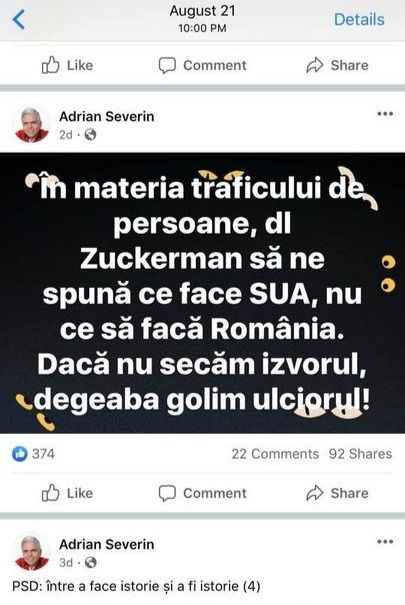
Task: Comment on the Zuckerman post
Action: 202,493
